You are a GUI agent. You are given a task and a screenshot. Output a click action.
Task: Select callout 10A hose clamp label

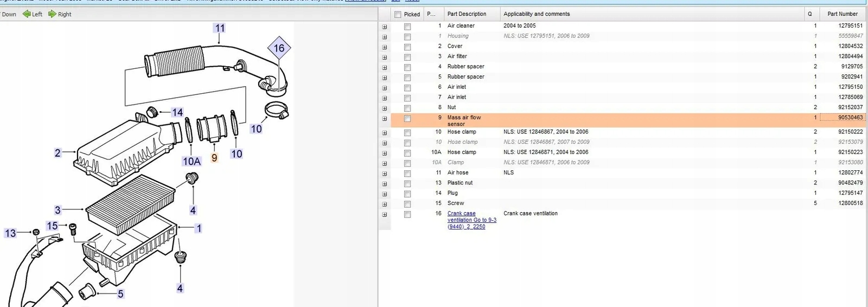click(192, 161)
